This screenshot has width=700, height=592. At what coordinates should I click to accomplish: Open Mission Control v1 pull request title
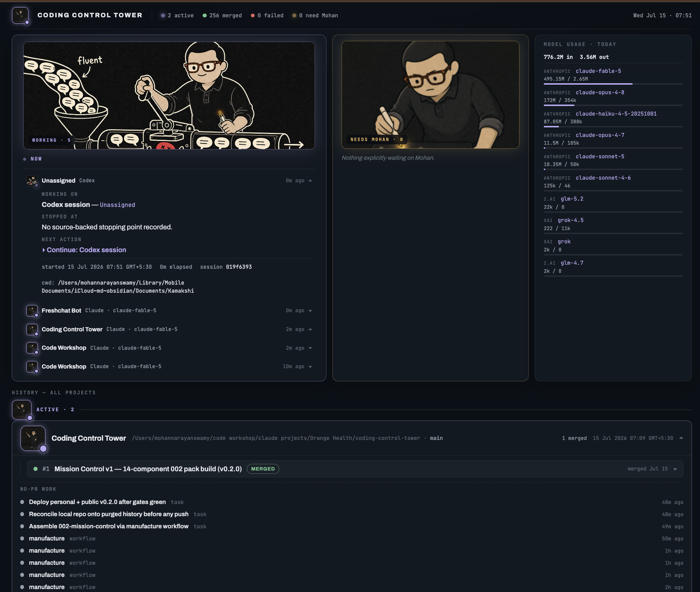point(148,469)
